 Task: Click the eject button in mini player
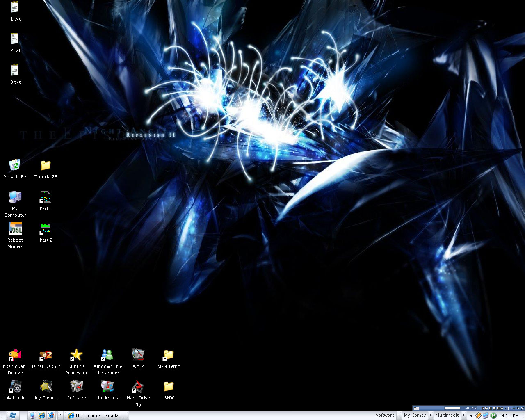(502, 408)
